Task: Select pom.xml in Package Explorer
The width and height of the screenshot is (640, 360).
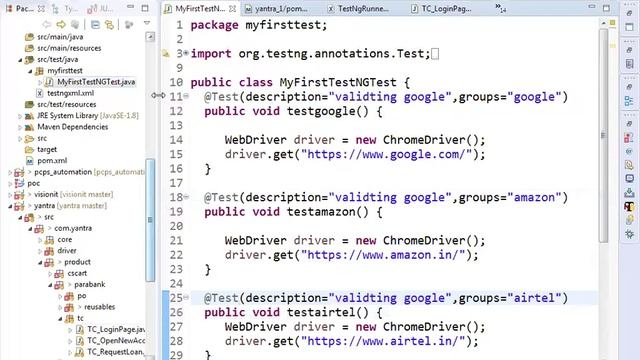Action: (x=52, y=160)
